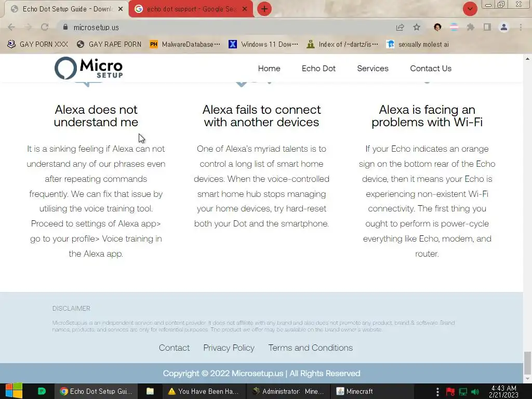This screenshot has height=399, width=532.
Task: Reload the page with refresh icon
Action: [45, 27]
